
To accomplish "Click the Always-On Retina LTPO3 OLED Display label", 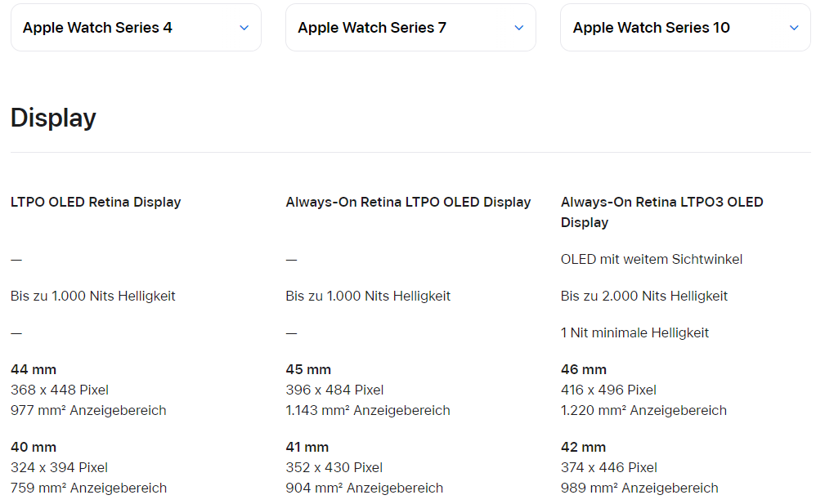I will coord(661,212).
